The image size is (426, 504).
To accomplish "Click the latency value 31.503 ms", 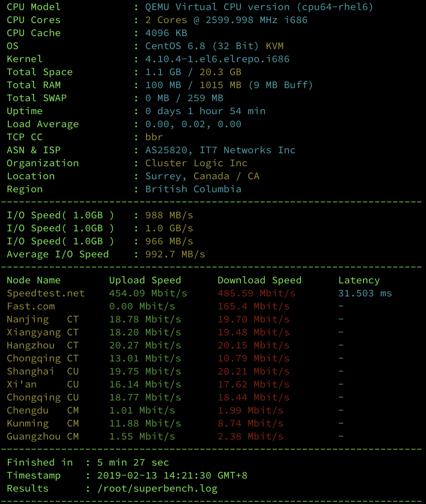I will tap(365, 293).
